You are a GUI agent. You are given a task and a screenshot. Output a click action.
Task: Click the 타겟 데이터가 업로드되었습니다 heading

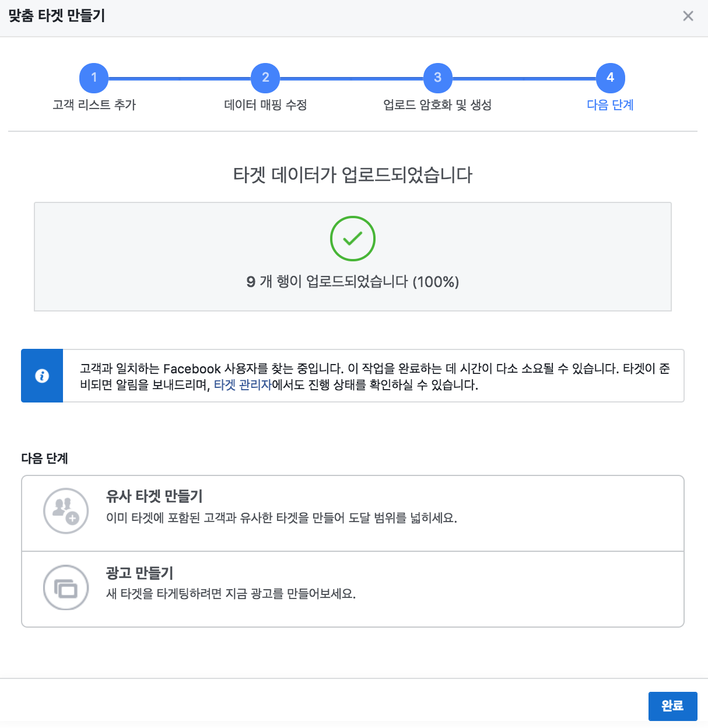[x=352, y=172]
